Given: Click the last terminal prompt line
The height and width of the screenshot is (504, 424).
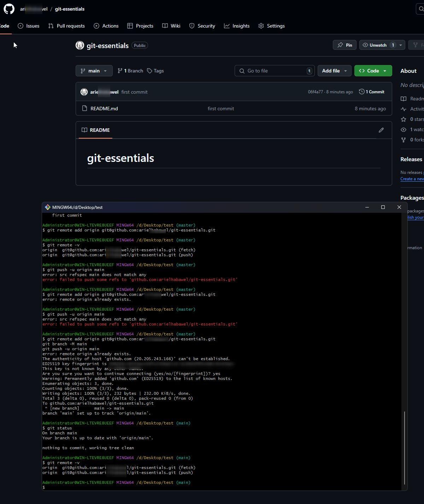Looking at the screenshot, I should tap(43, 487).
